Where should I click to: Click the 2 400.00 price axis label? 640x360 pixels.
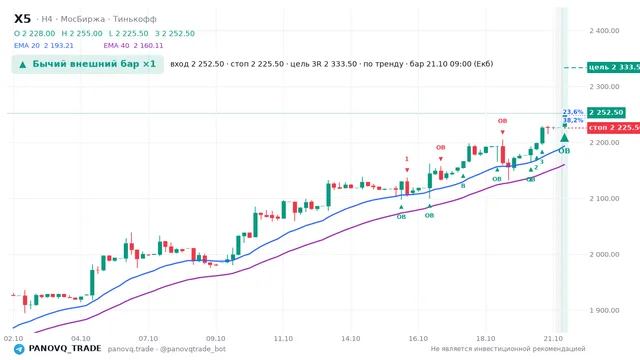coord(604,31)
